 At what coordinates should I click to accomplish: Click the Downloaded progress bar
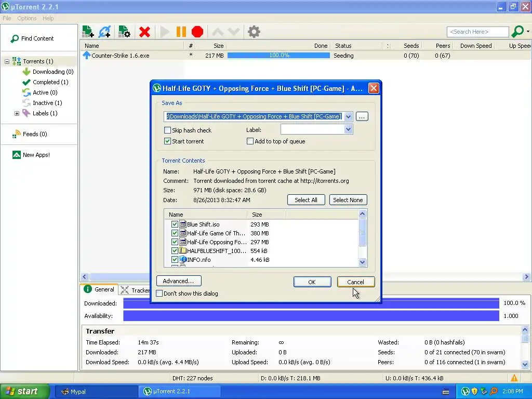pos(311,303)
